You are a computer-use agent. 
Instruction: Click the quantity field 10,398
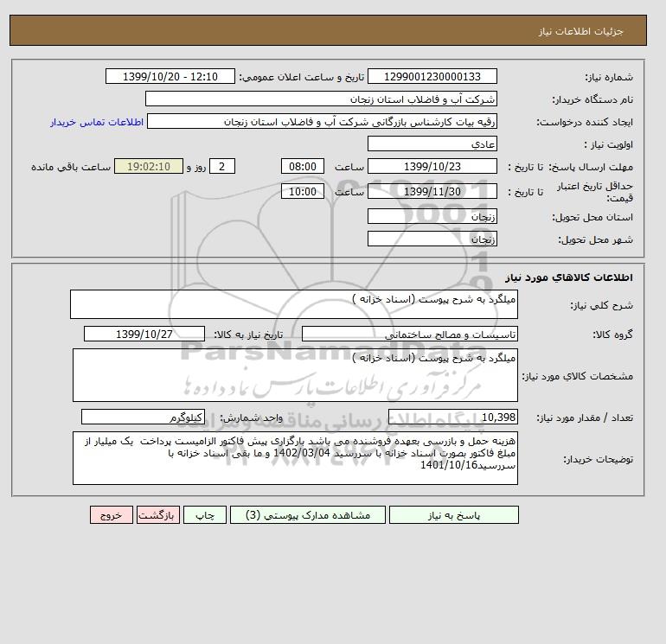coord(452,418)
